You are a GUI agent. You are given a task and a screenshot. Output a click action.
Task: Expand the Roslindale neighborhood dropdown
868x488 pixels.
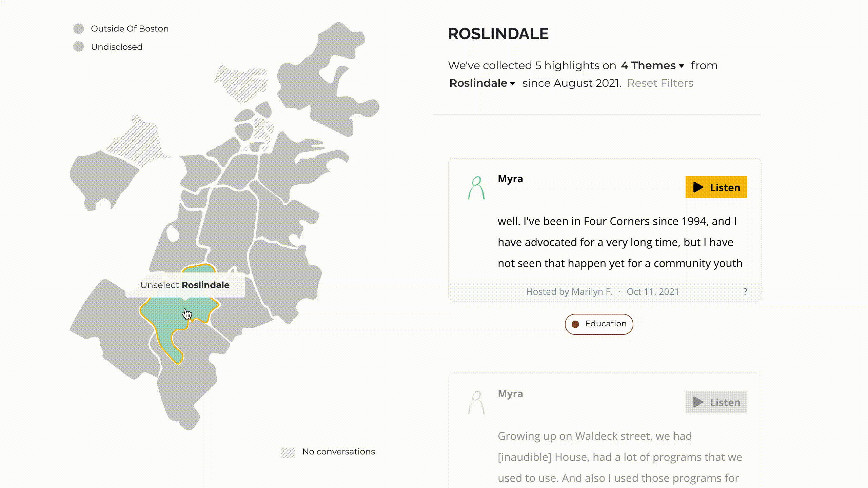tap(482, 83)
